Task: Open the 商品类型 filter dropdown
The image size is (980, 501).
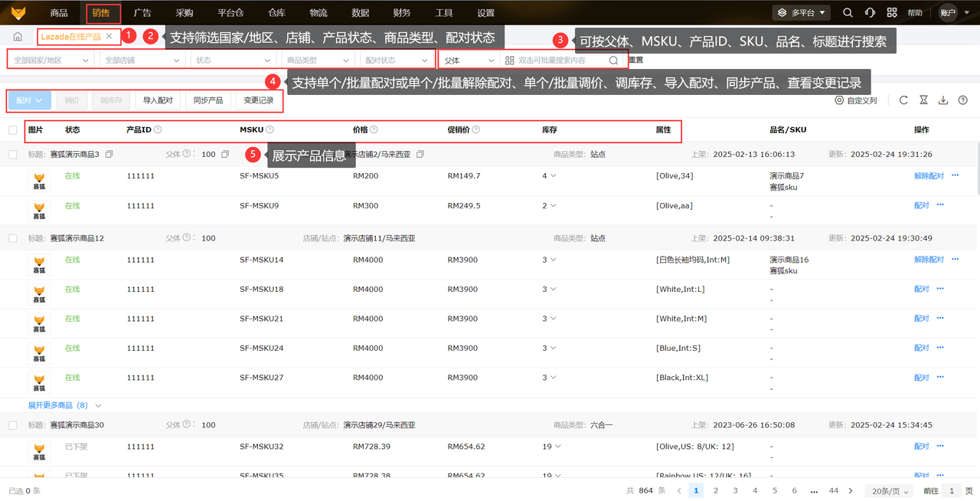Action: click(x=318, y=61)
